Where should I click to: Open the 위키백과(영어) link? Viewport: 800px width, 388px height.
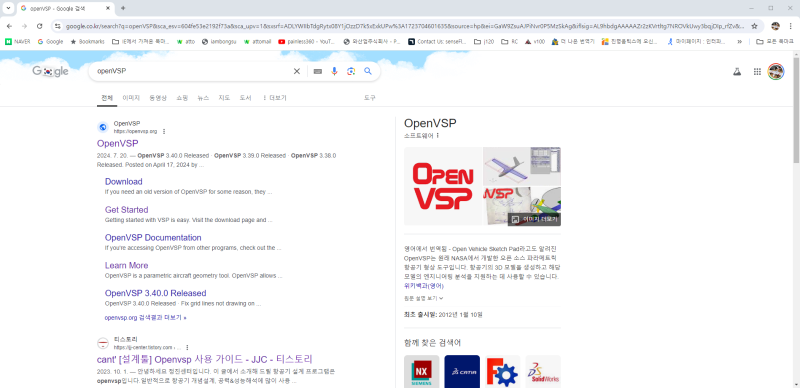click(x=423, y=286)
